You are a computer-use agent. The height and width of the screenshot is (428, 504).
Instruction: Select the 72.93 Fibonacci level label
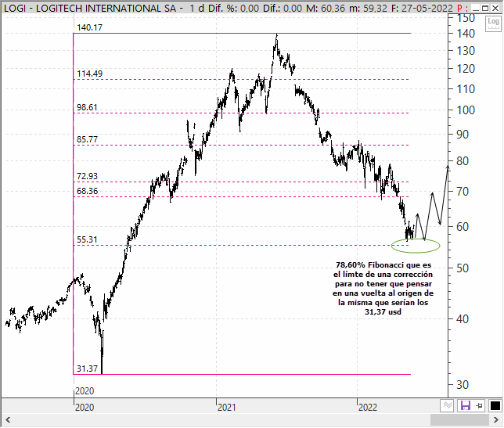click(x=87, y=176)
